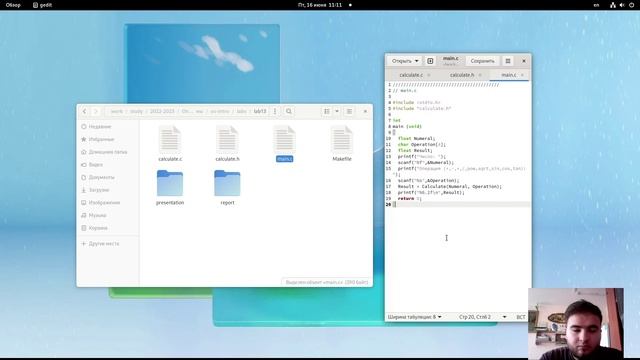Open volume icon in top bar
640x360 pixels.
(622, 5)
